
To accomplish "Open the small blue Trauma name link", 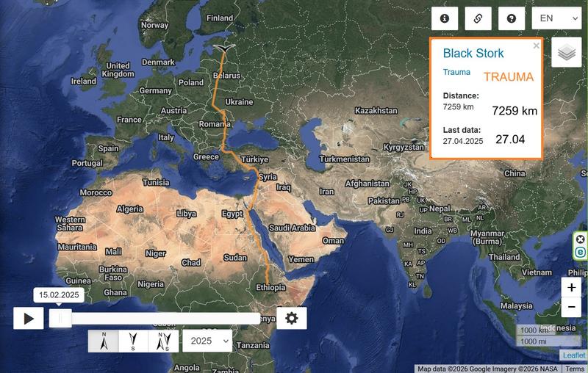I will pos(456,72).
